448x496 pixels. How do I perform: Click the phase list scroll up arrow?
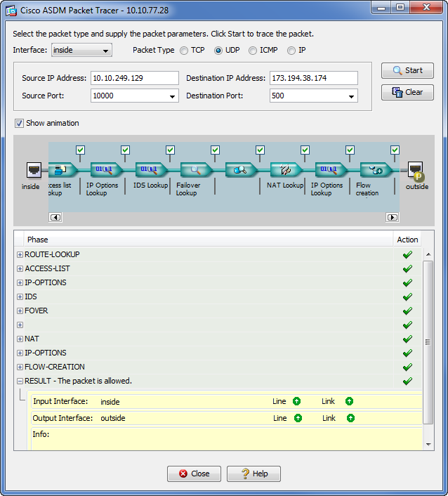coord(428,254)
